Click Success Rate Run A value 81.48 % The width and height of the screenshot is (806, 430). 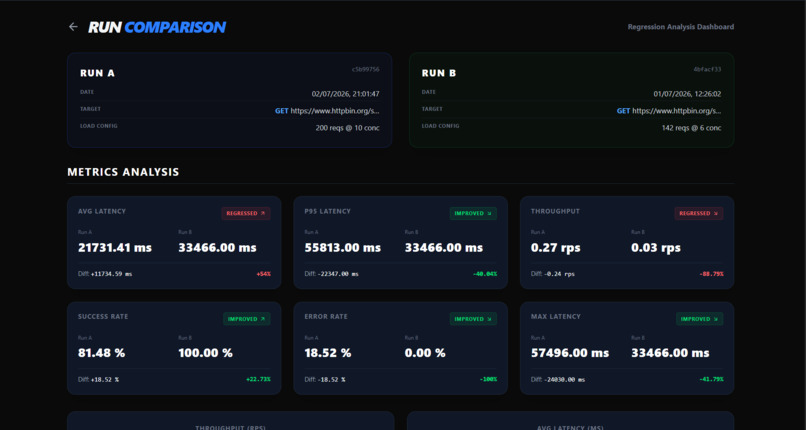click(101, 353)
